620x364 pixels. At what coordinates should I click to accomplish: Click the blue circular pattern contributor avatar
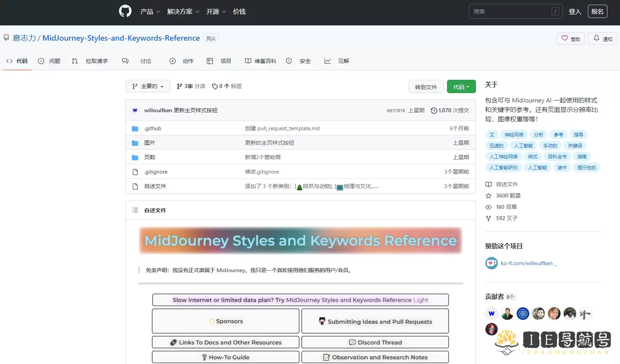[523, 314]
